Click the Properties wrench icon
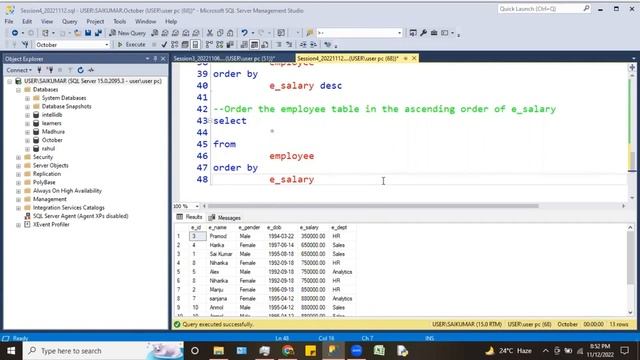The height and width of the screenshot is (360, 640). (x=423, y=33)
